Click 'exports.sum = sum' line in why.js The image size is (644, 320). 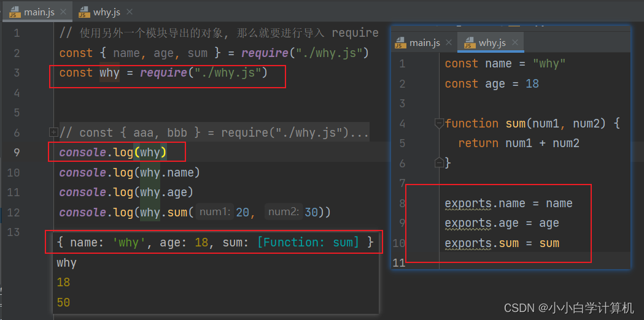coord(502,243)
